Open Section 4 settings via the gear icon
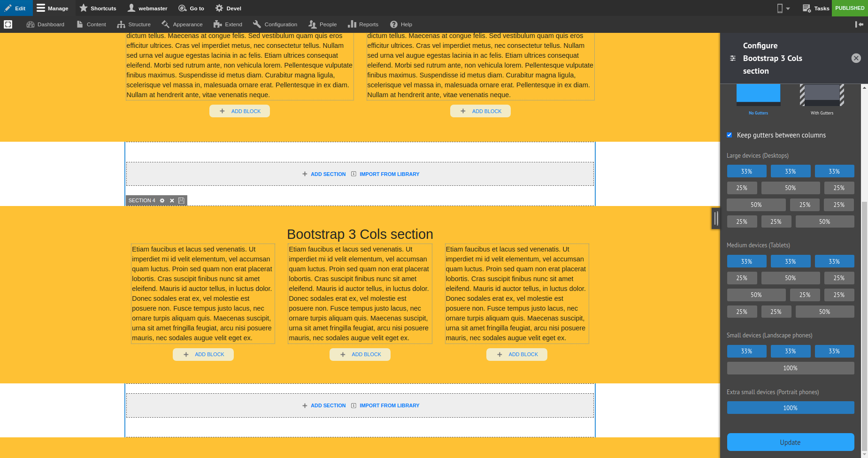The image size is (868, 458). (162, 200)
